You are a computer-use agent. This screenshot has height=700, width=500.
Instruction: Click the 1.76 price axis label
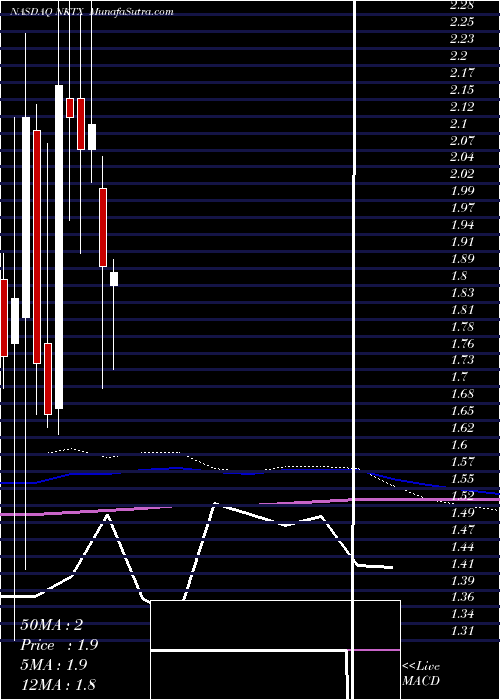(x=462, y=344)
